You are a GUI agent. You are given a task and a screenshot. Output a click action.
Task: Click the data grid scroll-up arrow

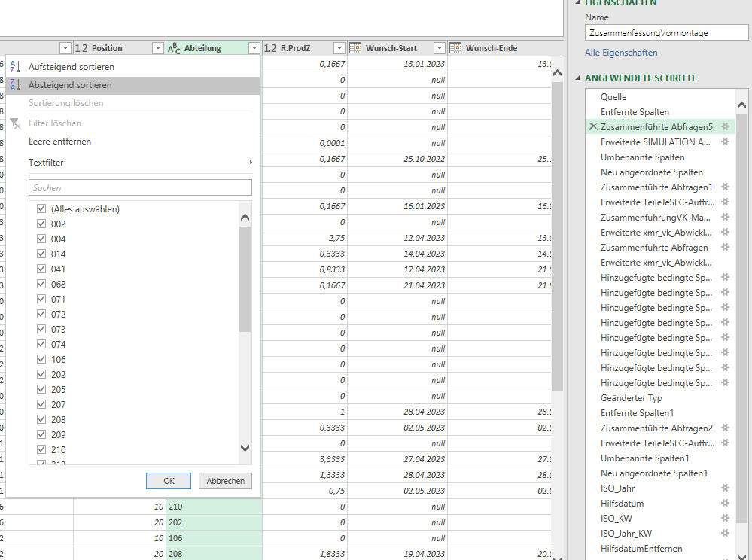[x=557, y=73]
